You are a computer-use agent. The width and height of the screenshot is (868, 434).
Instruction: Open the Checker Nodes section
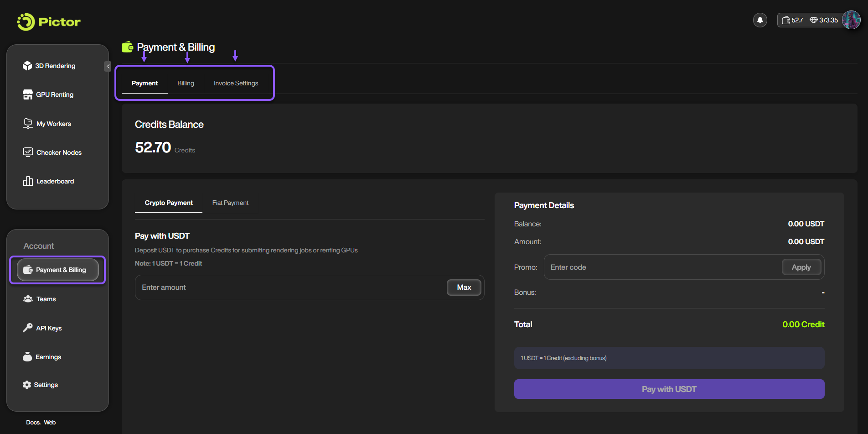(x=58, y=152)
